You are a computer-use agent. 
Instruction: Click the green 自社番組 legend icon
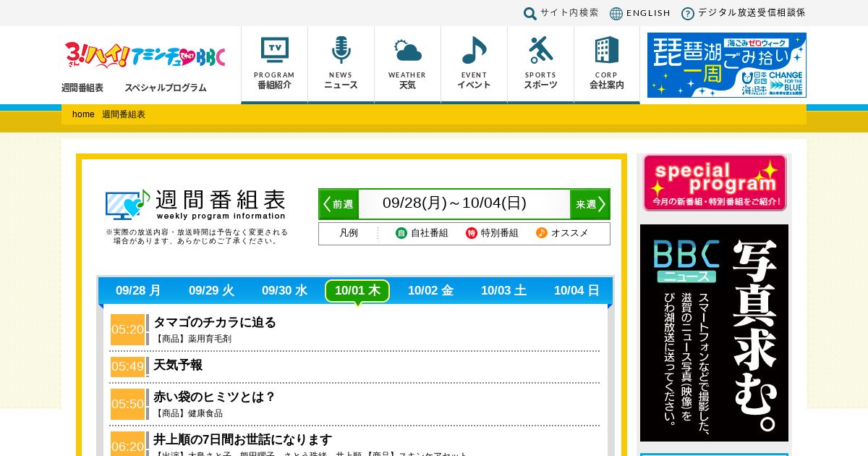tap(401, 233)
